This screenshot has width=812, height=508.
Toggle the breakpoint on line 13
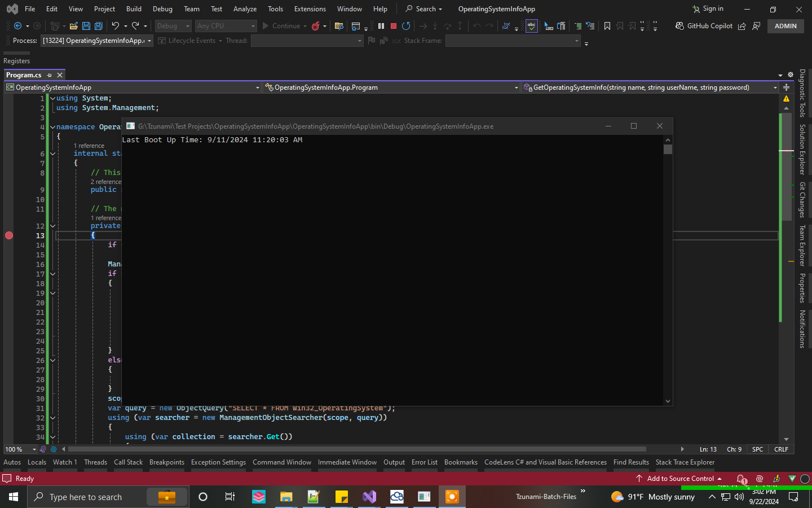(9, 235)
